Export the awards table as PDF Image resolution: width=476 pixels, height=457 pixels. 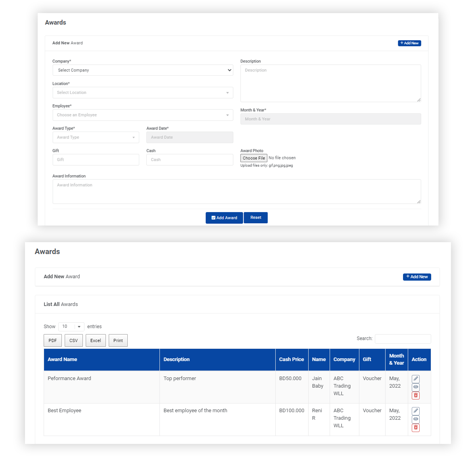[53, 340]
